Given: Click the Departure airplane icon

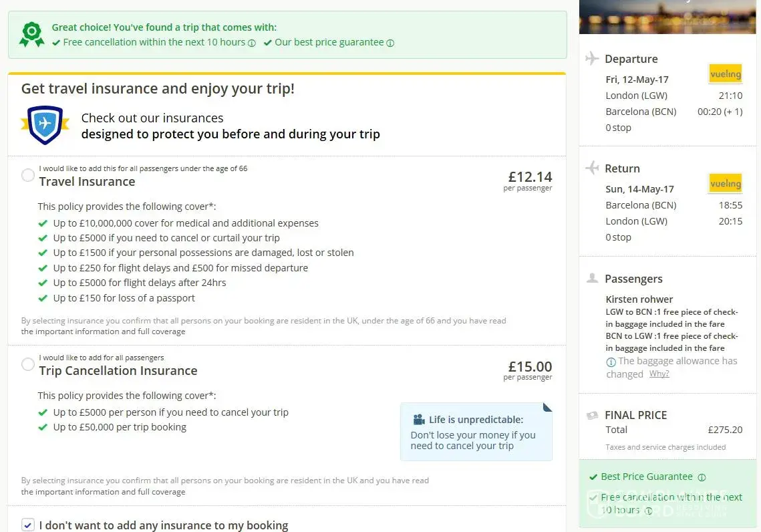Looking at the screenshot, I should pos(592,59).
